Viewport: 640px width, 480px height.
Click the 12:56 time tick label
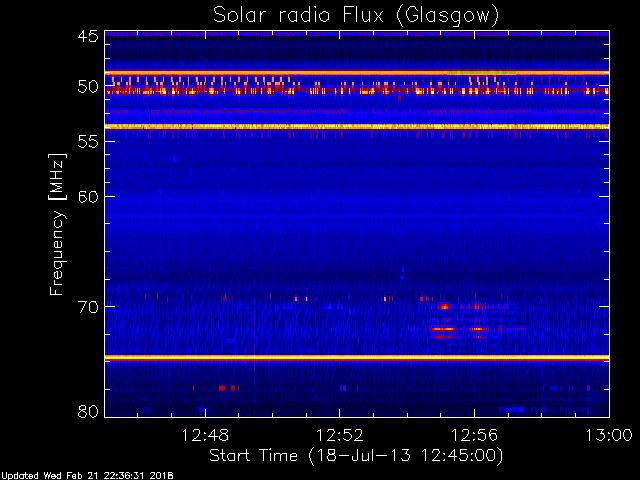(474, 435)
